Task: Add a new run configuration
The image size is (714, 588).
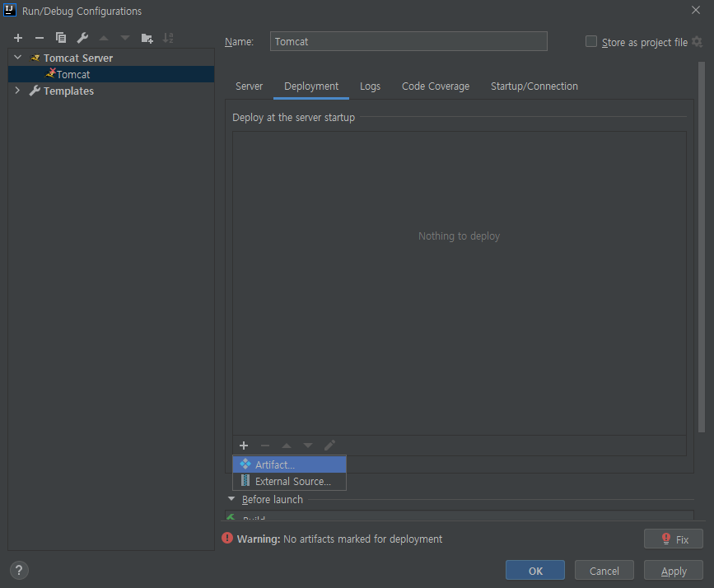Action: [18, 38]
